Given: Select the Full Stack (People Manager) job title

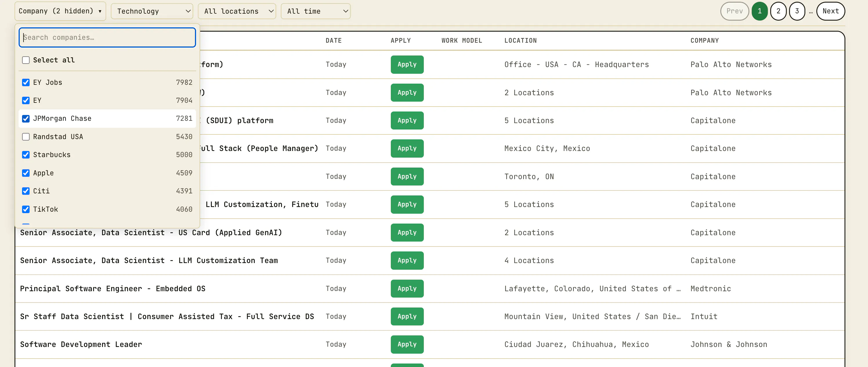Looking at the screenshot, I should (x=259, y=149).
